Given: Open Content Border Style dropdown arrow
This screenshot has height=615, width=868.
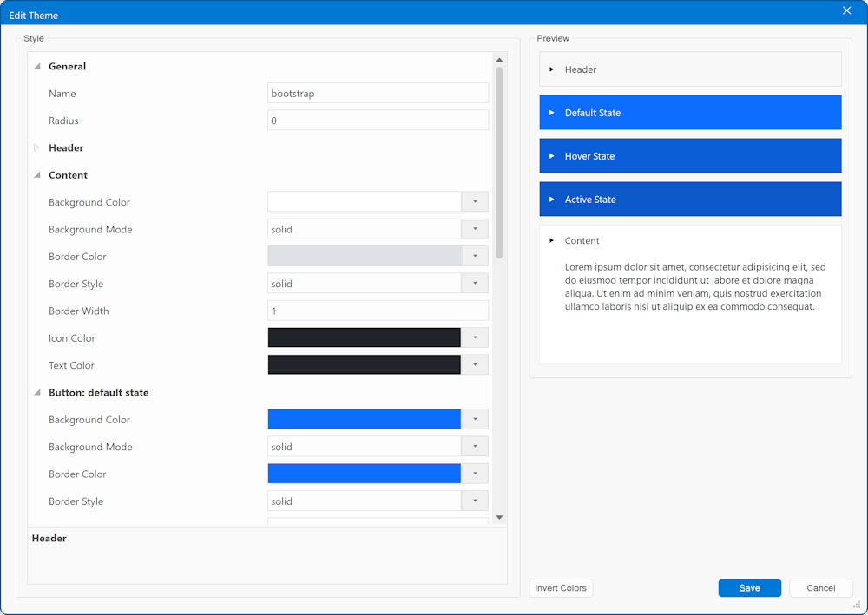Looking at the screenshot, I should pyautogui.click(x=475, y=284).
